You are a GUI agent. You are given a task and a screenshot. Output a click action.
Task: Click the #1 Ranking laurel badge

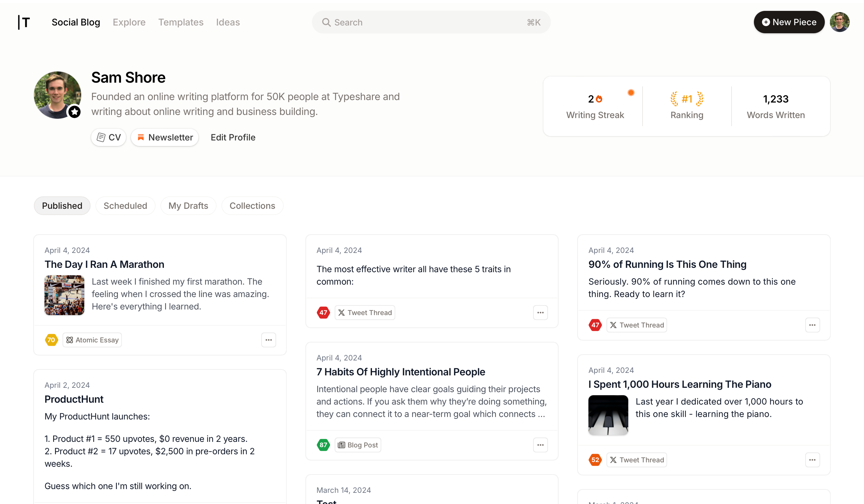(x=686, y=99)
